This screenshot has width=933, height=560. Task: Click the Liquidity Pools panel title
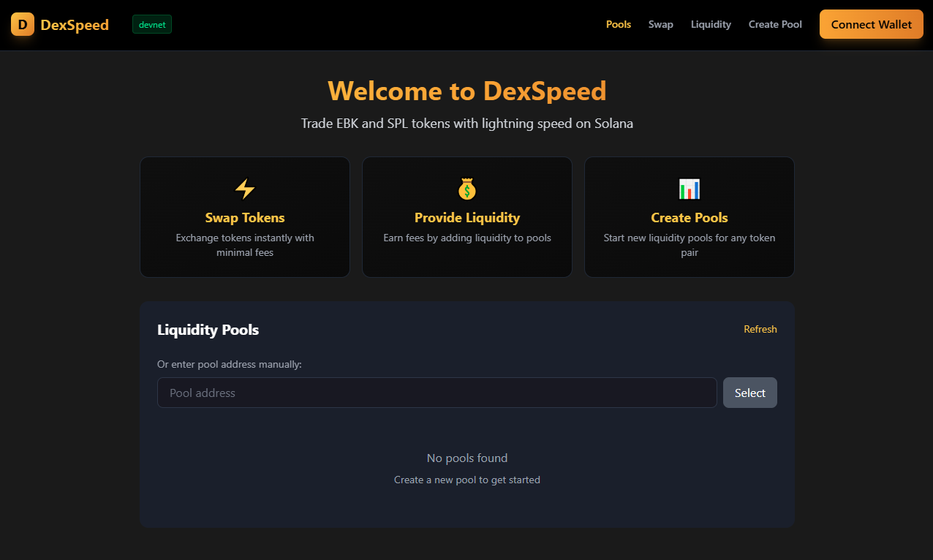(208, 330)
